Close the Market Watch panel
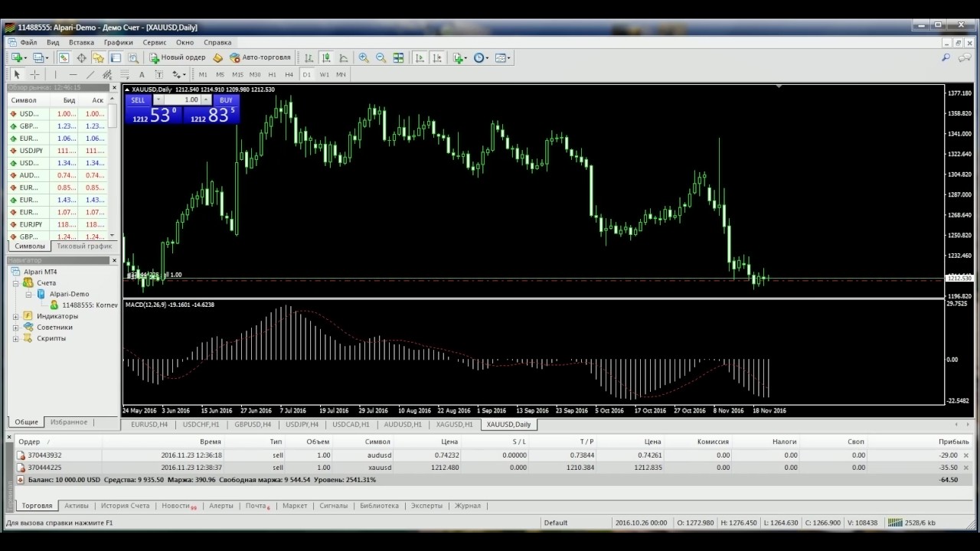 pyautogui.click(x=115, y=88)
